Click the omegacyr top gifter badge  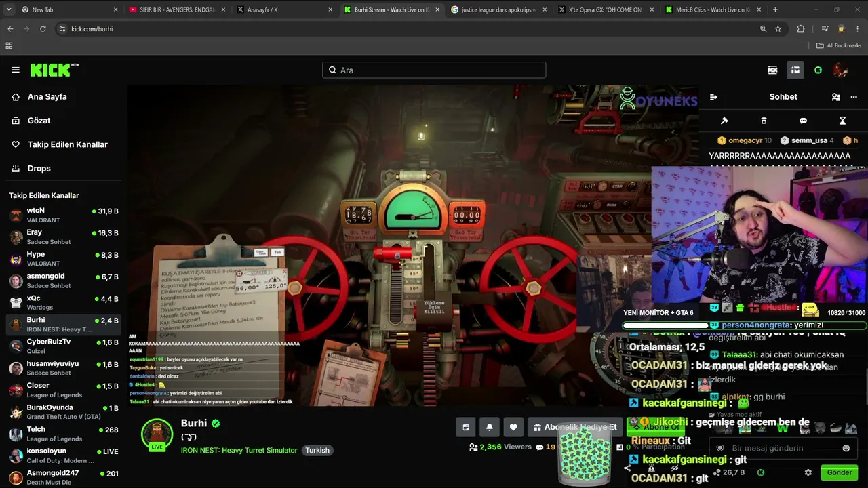tap(745, 140)
